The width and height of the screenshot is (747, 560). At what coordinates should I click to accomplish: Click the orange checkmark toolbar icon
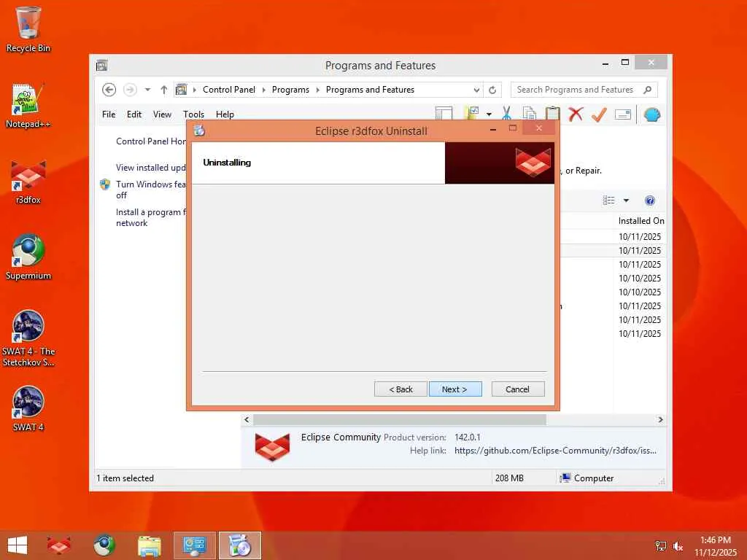pos(599,114)
